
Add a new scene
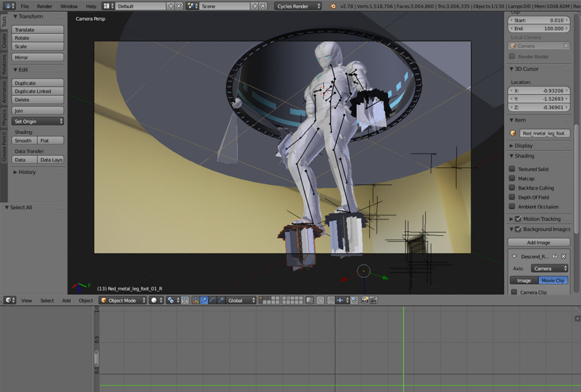click(x=255, y=6)
